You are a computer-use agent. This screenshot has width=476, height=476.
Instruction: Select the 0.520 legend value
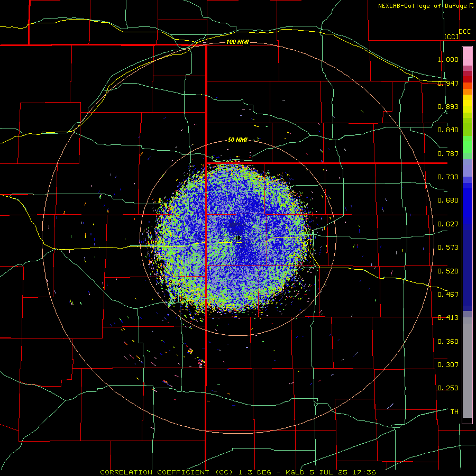coord(448,271)
